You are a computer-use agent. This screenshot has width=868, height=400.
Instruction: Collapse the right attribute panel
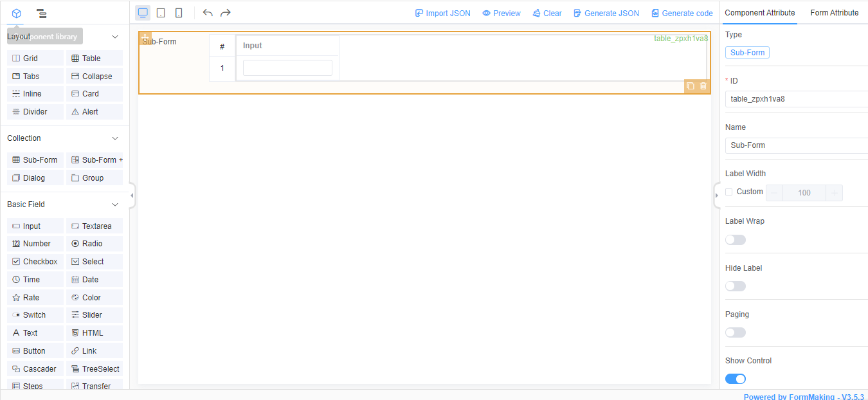point(717,195)
